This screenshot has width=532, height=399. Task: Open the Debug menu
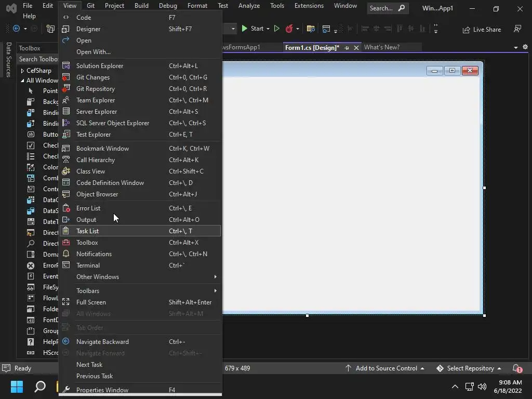click(168, 6)
